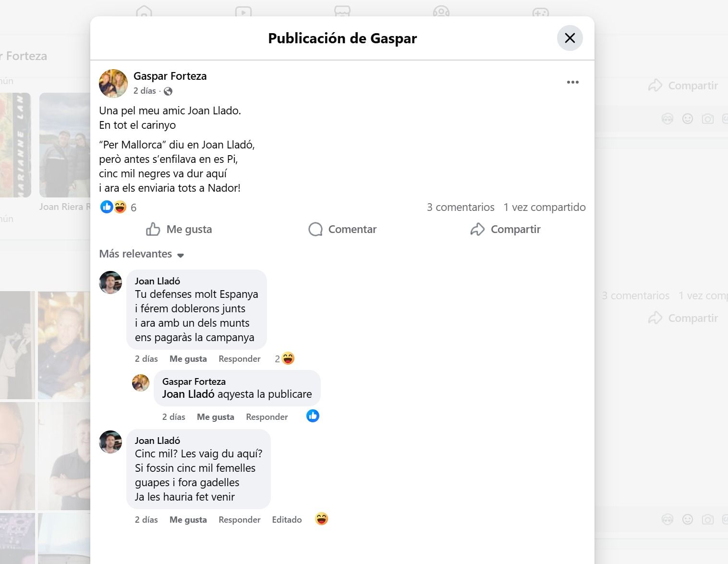Viewport: 728px width, 564px height.
Task: Open the 1 vez compartido list
Action: click(545, 207)
